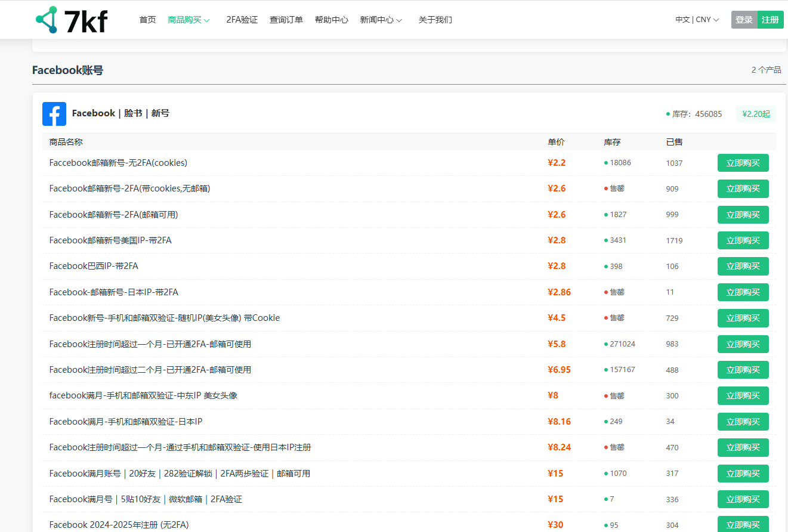This screenshot has width=788, height=532.
Task: Click the Facebook邮箱新号美国IP-带2FA product name
Action: click(x=110, y=240)
